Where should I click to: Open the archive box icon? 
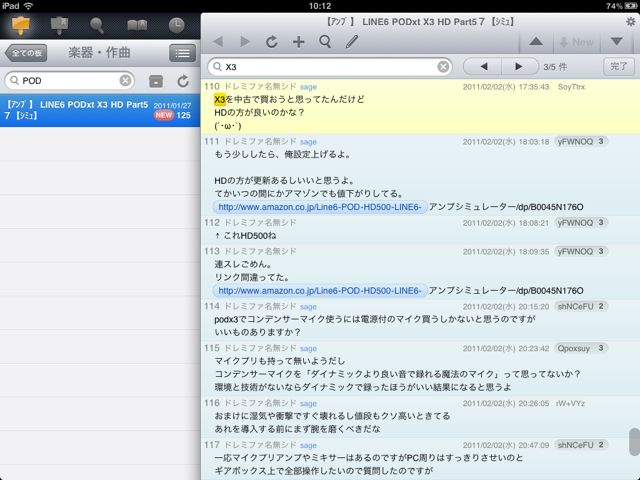[x=156, y=81]
